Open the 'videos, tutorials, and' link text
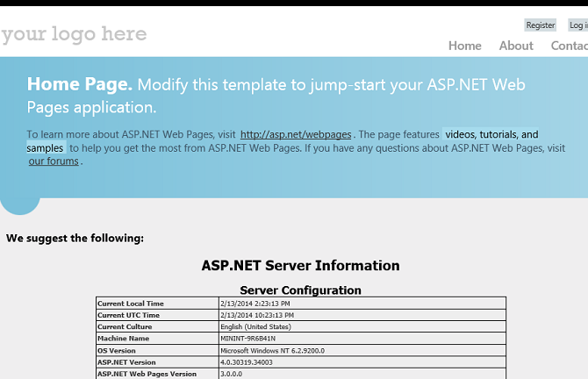Image resolution: width=588 pixels, height=379 pixels. 491,135
